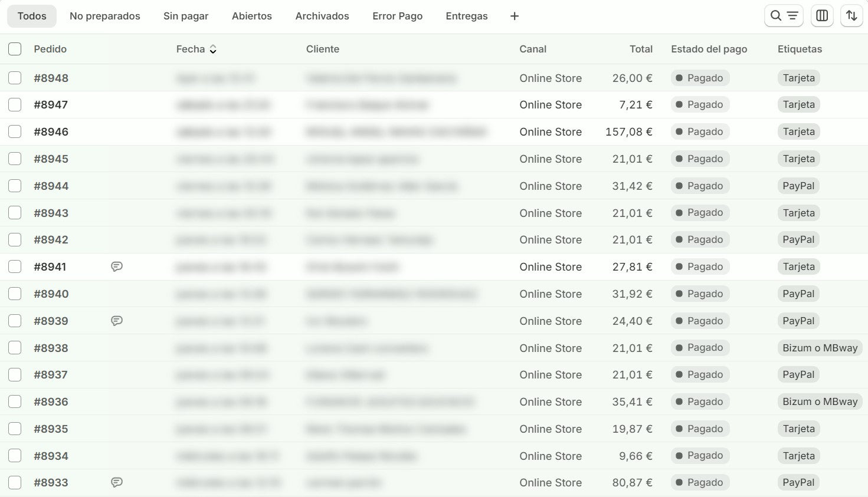Check the select-all orders checkbox
Viewport: 868px width, 497px height.
point(15,49)
